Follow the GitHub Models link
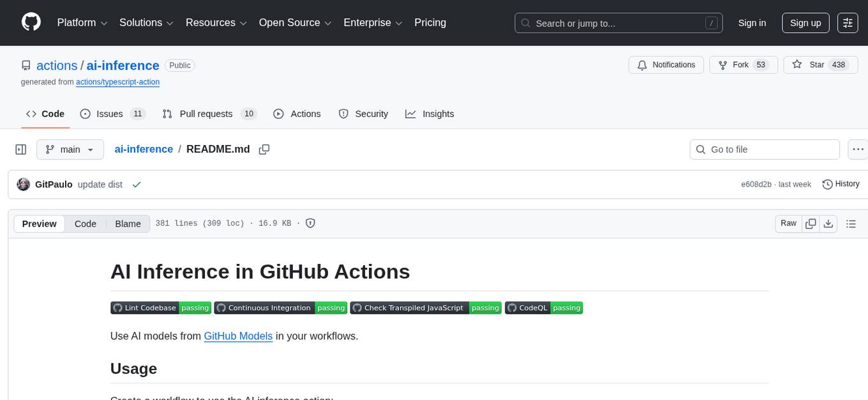Viewport: 868px width, 400px height. tap(238, 336)
